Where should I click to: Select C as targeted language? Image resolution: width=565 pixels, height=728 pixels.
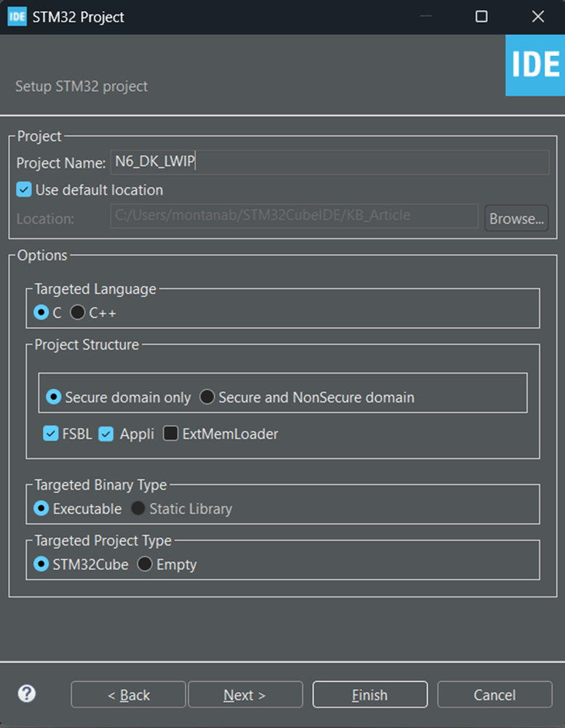point(42,313)
